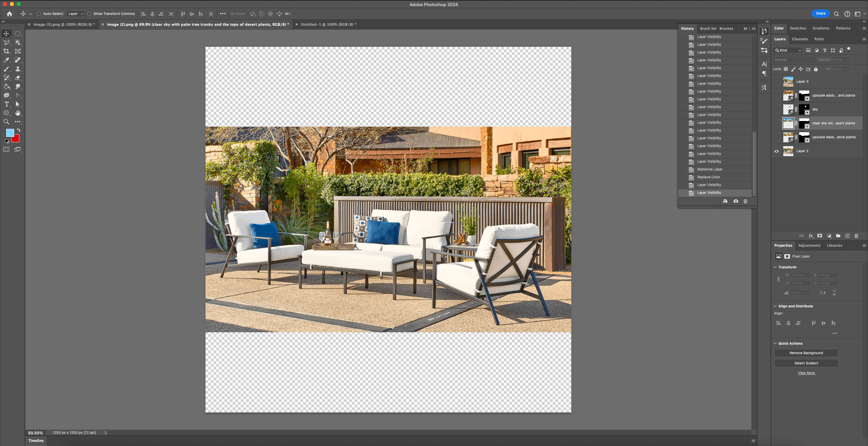Activate the Zoom tool
This screenshot has width=868, height=446.
click(x=6, y=122)
